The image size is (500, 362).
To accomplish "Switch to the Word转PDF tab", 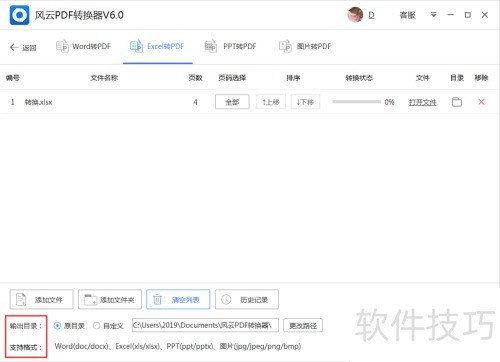I will pos(83,46).
